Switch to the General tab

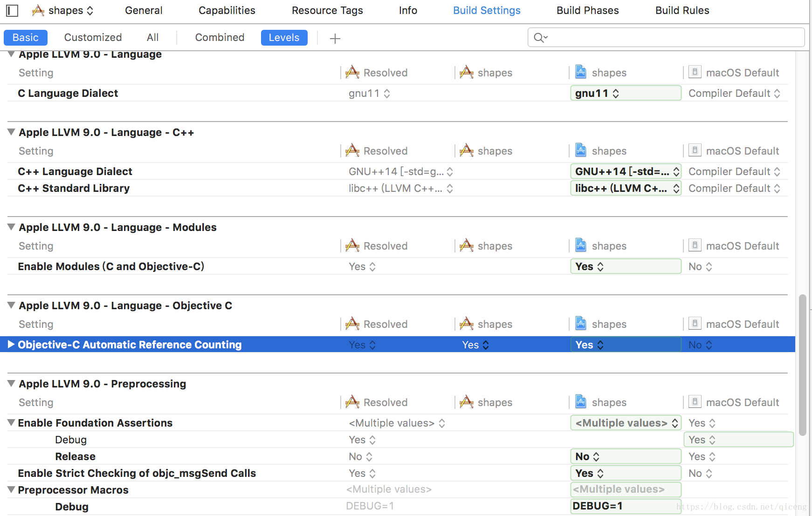[144, 10]
